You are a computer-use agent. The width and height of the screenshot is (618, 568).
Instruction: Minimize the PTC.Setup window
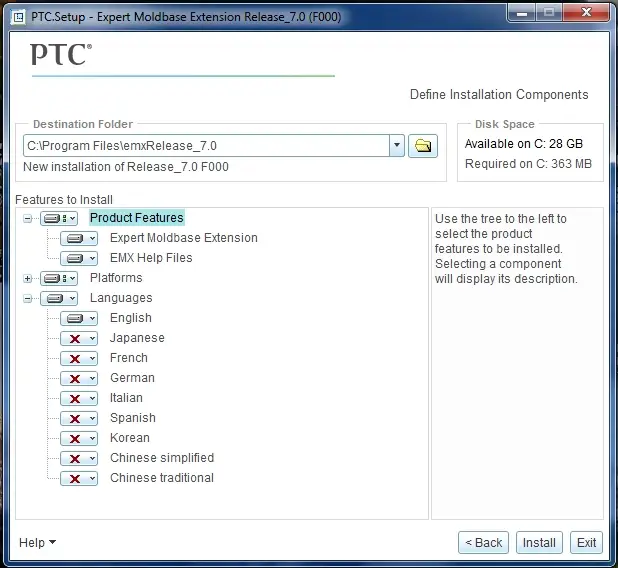(x=521, y=13)
